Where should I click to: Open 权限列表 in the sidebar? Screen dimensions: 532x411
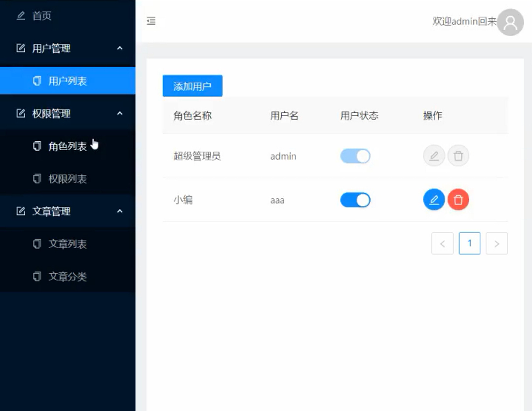(x=68, y=179)
